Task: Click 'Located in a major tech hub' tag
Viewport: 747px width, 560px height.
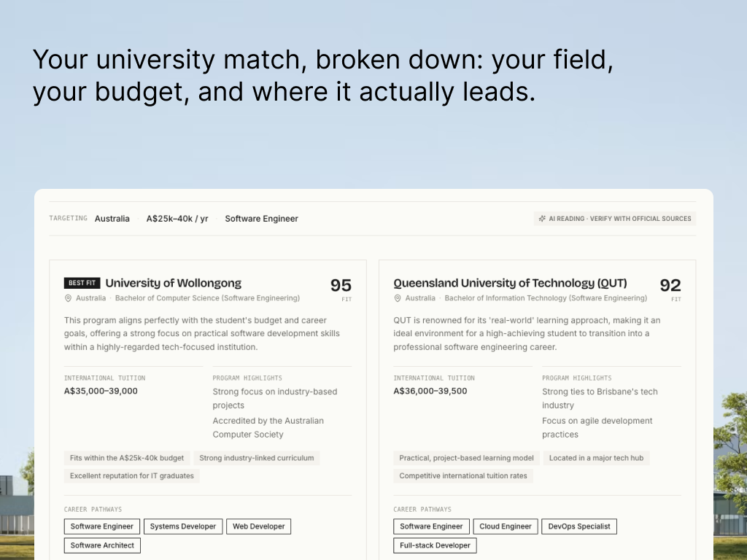Action: [597, 458]
